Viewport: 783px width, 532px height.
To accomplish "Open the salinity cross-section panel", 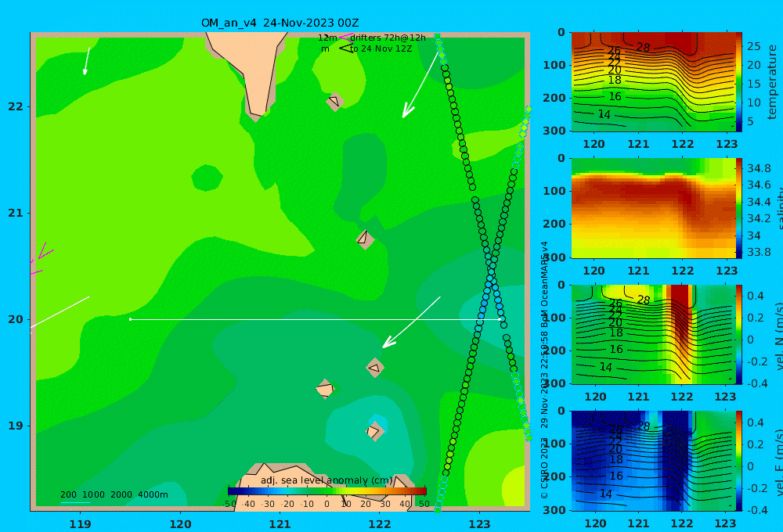I will (x=654, y=208).
